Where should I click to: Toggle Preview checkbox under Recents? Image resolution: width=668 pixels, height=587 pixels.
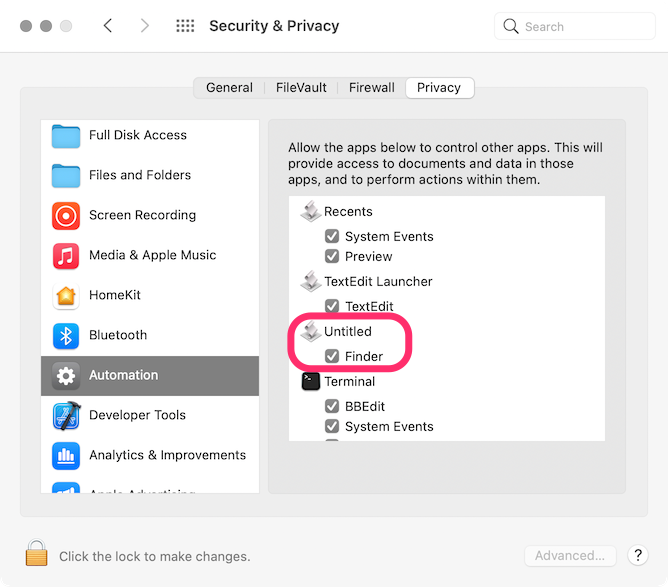click(332, 256)
